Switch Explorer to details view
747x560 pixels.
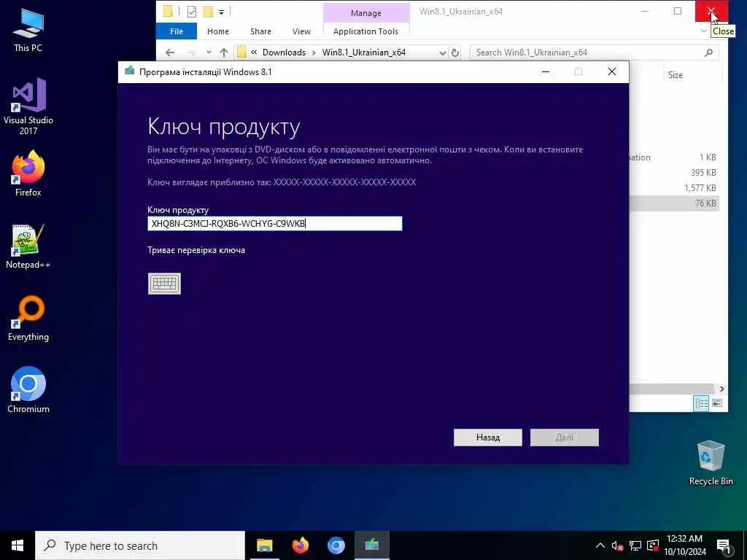click(702, 403)
